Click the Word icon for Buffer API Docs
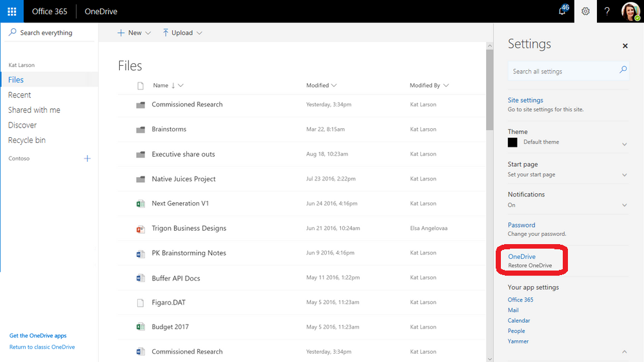 tap(141, 278)
